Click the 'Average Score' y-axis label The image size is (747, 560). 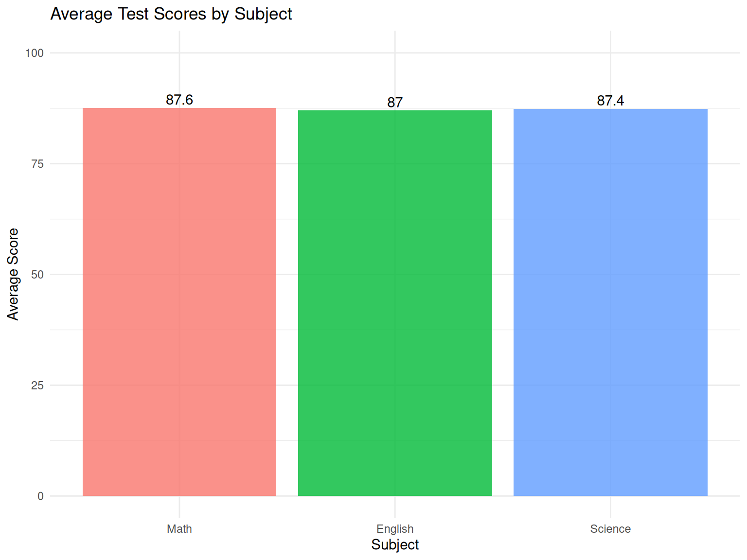click(13, 274)
